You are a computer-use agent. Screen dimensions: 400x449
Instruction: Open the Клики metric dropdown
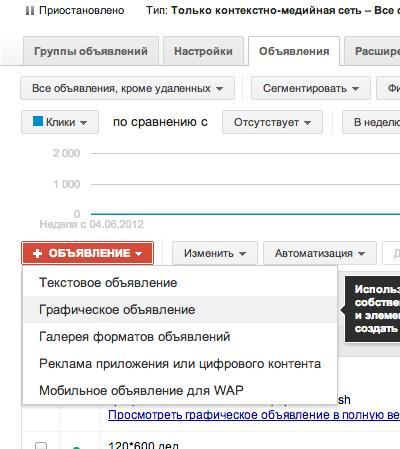[60, 122]
